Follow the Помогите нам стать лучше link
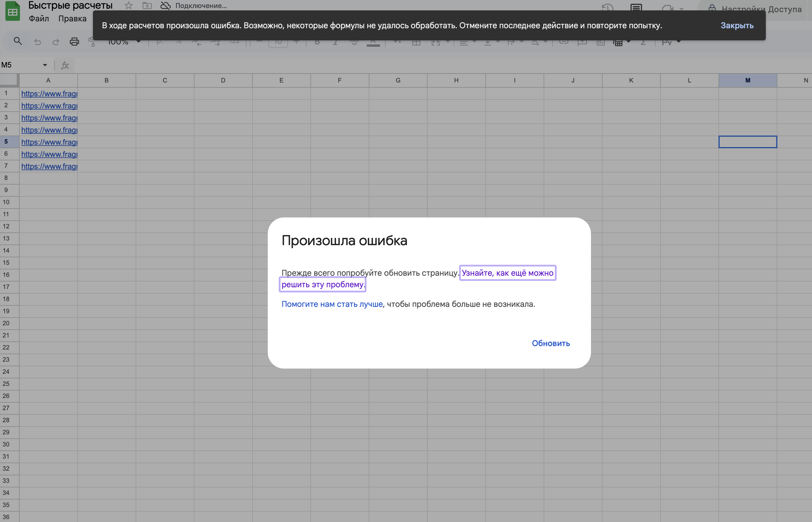 coord(332,304)
